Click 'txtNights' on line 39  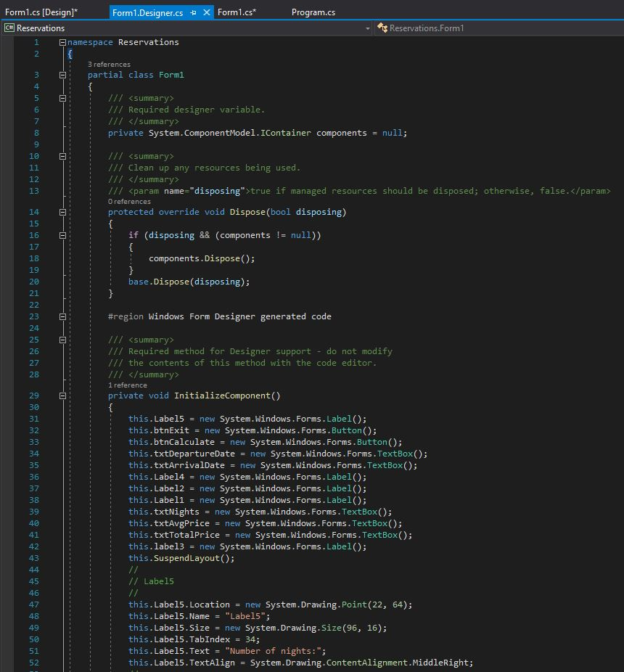pos(176,512)
